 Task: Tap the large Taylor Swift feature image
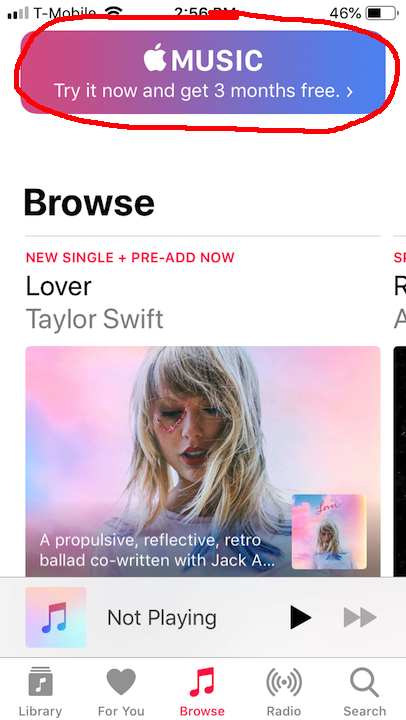[x=203, y=461]
